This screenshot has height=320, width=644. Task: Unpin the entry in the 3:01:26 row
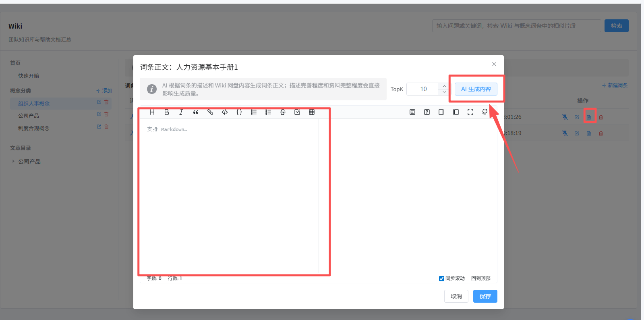coord(565,117)
